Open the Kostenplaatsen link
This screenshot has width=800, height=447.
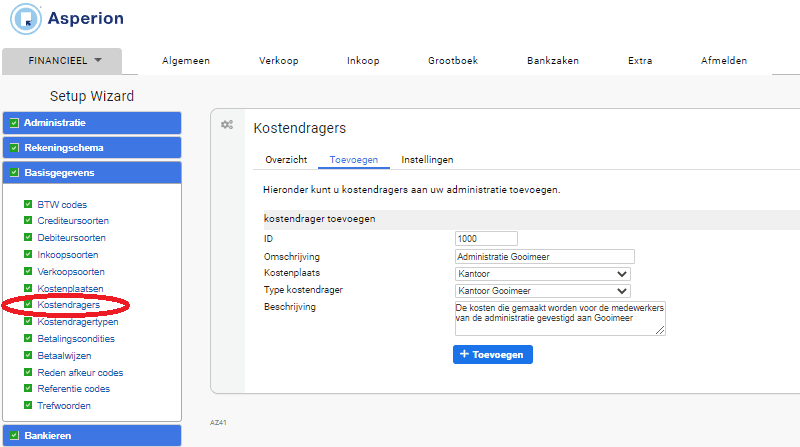(70, 288)
